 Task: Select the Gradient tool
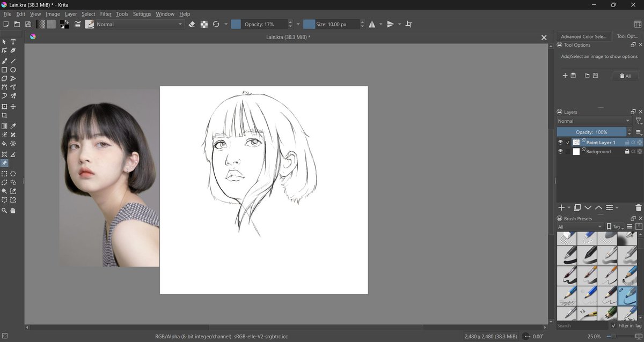tap(4, 126)
